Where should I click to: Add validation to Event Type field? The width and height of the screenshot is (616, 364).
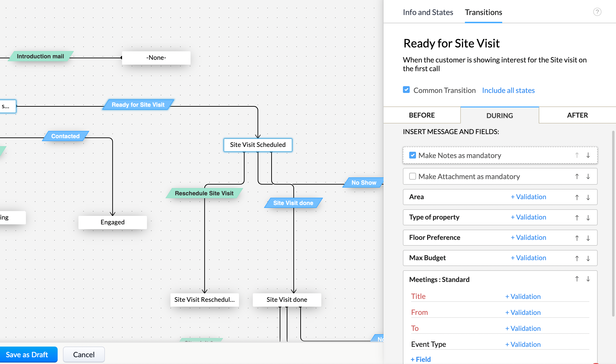(x=523, y=344)
